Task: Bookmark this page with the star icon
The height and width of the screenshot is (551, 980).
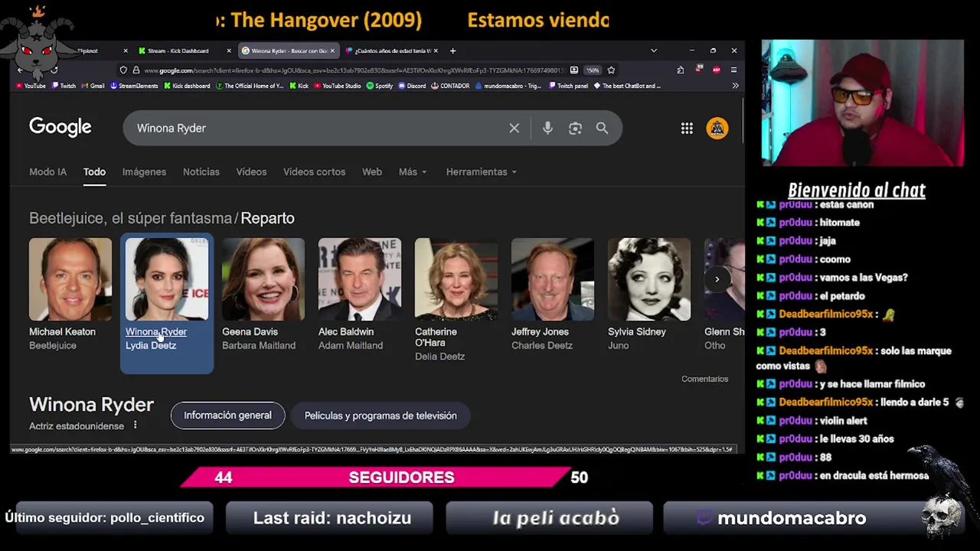Action: click(611, 70)
